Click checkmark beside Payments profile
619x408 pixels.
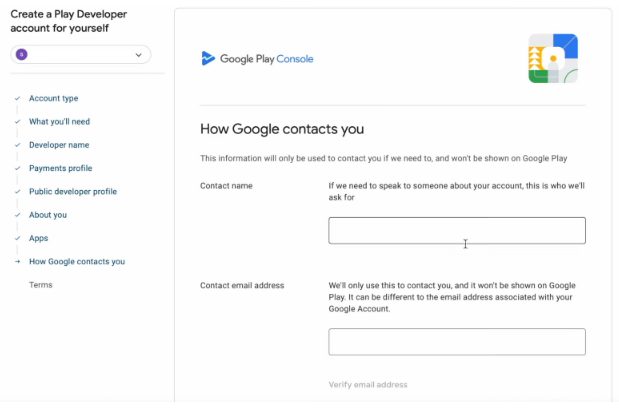pos(17,168)
